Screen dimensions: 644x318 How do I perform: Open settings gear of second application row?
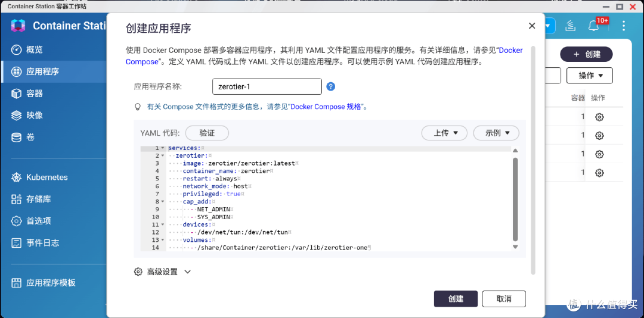(x=599, y=135)
